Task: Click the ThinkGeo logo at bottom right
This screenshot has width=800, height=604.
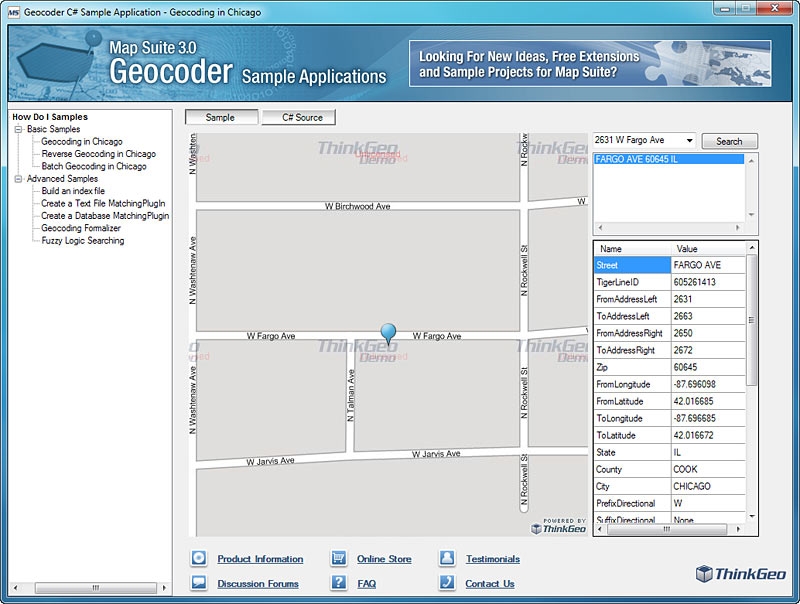Action: (x=741, y=574)
